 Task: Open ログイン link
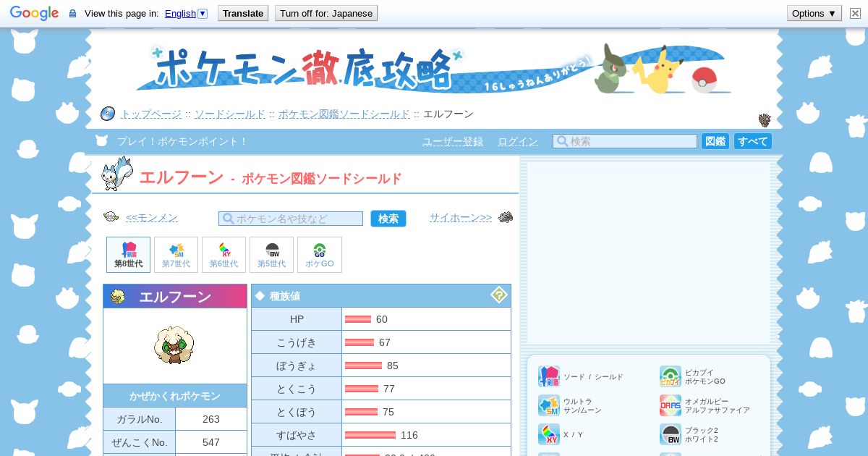(518, 142)
